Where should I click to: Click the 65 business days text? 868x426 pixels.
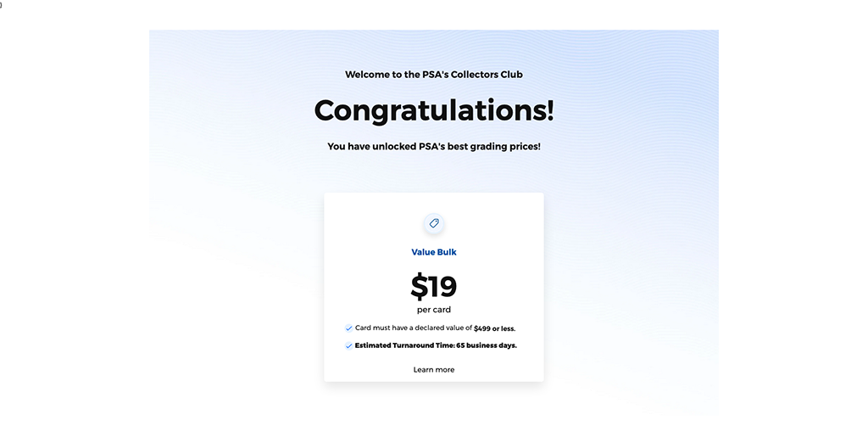click(x=487, y=345)
